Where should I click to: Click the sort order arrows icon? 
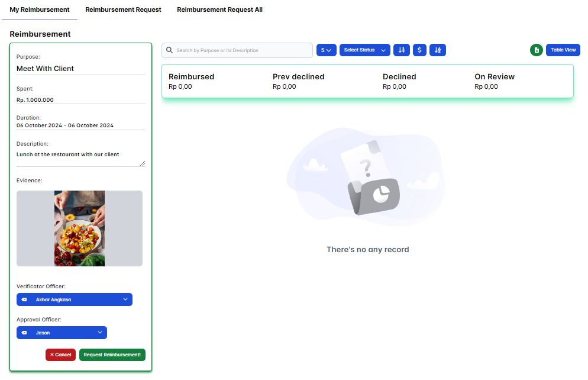401,50
